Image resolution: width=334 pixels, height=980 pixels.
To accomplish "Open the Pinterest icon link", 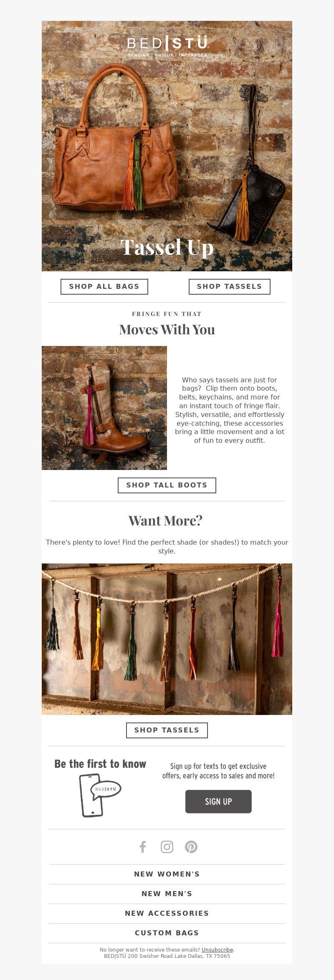I will pos(191,847).
